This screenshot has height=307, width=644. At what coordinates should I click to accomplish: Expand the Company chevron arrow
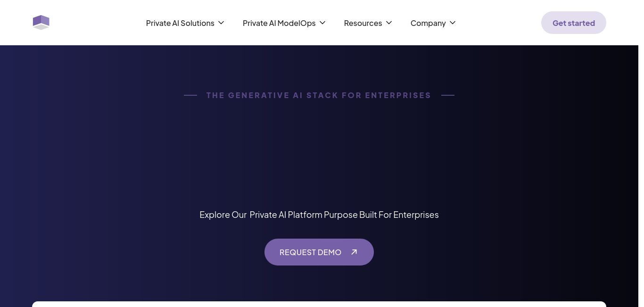point(453,23)
